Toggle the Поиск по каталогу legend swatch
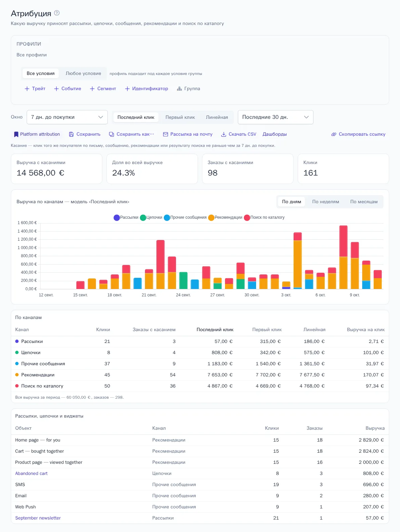This screenshot has height=532, width=400. (x=247, y=218)
